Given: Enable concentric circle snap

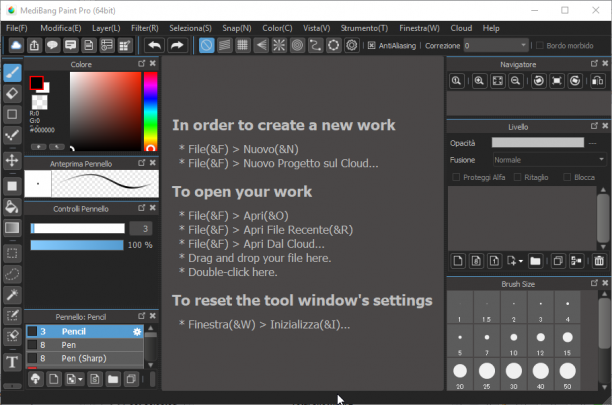Looking at the screenshot, I should click(x=297, y=46).
